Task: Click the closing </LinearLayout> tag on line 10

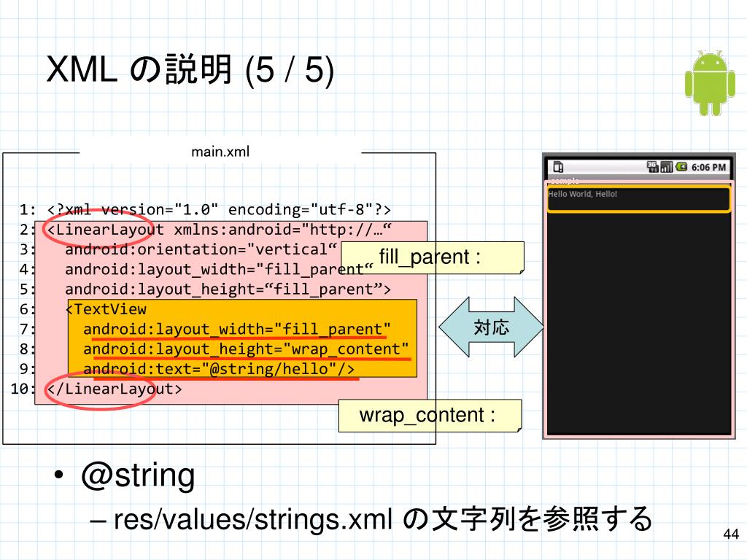Action: click(x=115, y=389)
